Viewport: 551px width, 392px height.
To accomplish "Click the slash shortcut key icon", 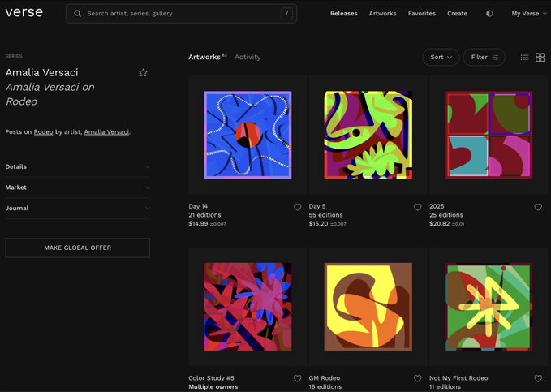I will click(286, 14).
